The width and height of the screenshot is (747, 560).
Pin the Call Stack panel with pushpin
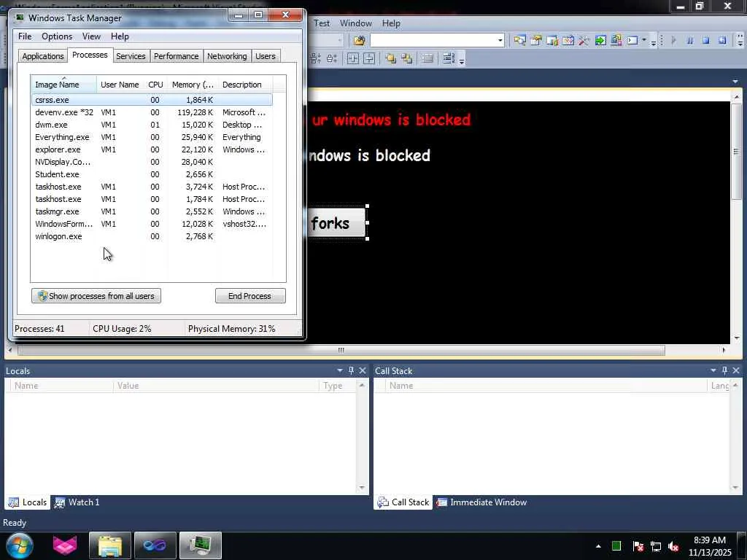[x=724, y=370]
